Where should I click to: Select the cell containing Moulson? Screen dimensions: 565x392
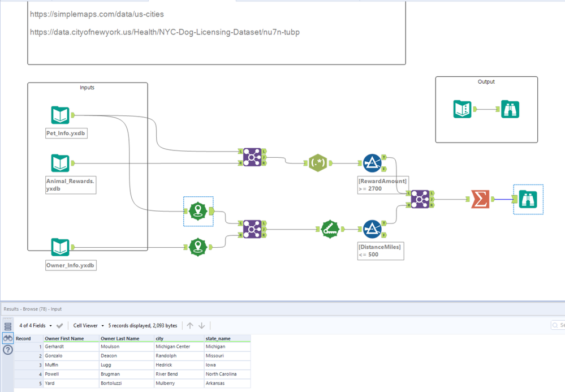(127, 347)
